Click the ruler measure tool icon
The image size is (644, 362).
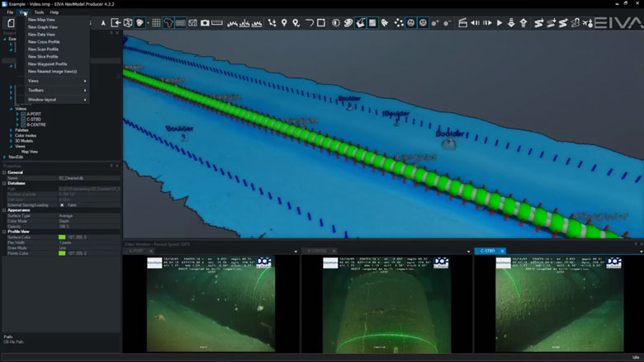[x=217, y=23]
